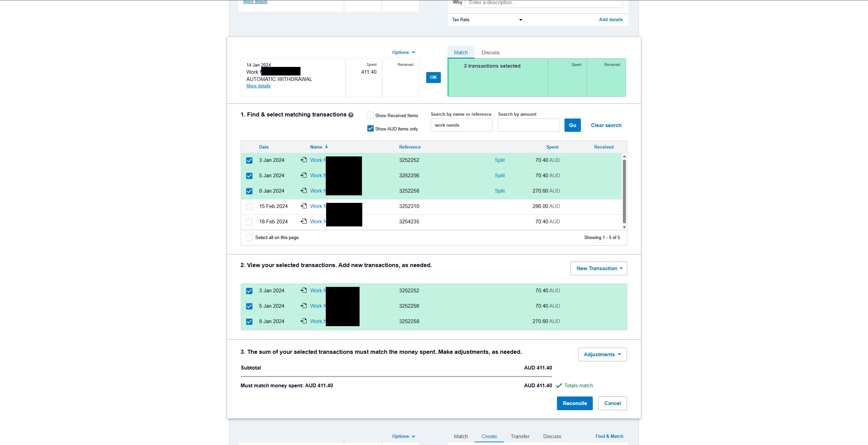This screenshot has width=868, height=445.
Task: Uncheck Show AUD items only
Action: (x=370, y=128)
